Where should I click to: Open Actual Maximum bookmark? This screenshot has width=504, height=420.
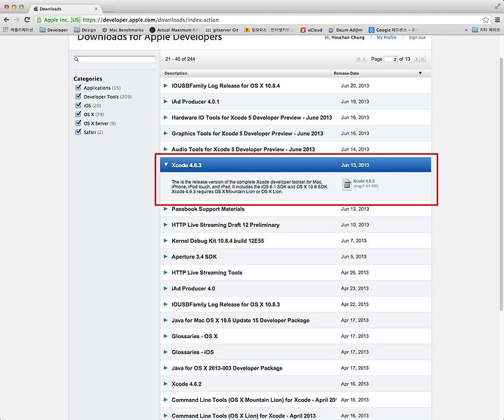point(174,30)
